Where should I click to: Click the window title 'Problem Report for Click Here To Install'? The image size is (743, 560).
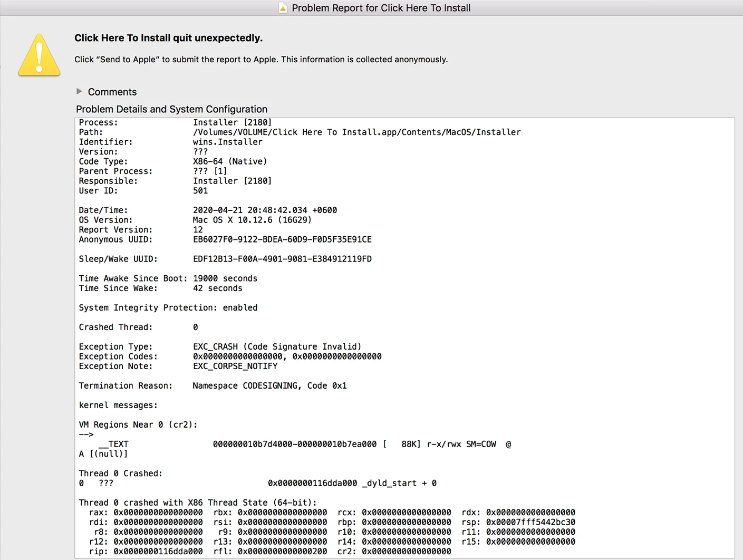(x=381, y=8)
